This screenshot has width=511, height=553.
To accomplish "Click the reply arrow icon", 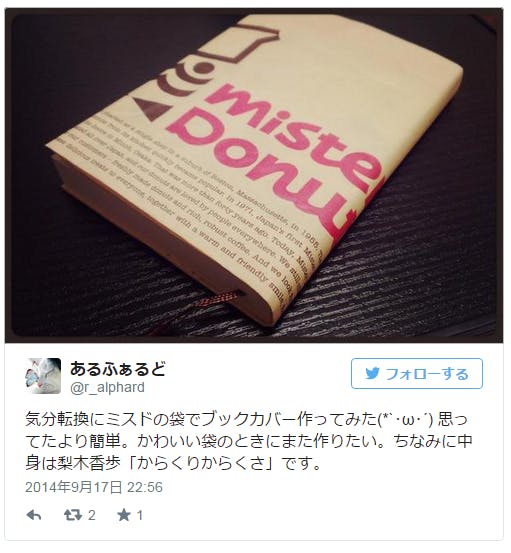I will tap(34, 515).
